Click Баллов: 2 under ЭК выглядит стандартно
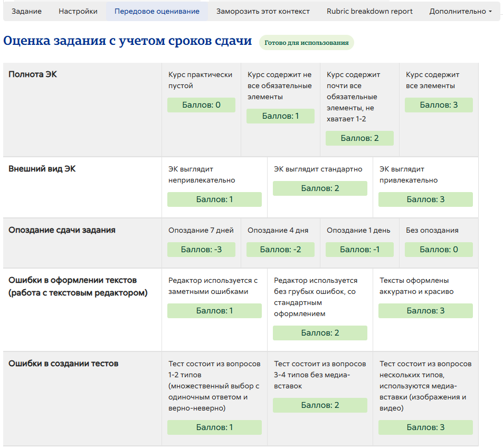Viewport: 503px width, 448px height. point(320,188)
